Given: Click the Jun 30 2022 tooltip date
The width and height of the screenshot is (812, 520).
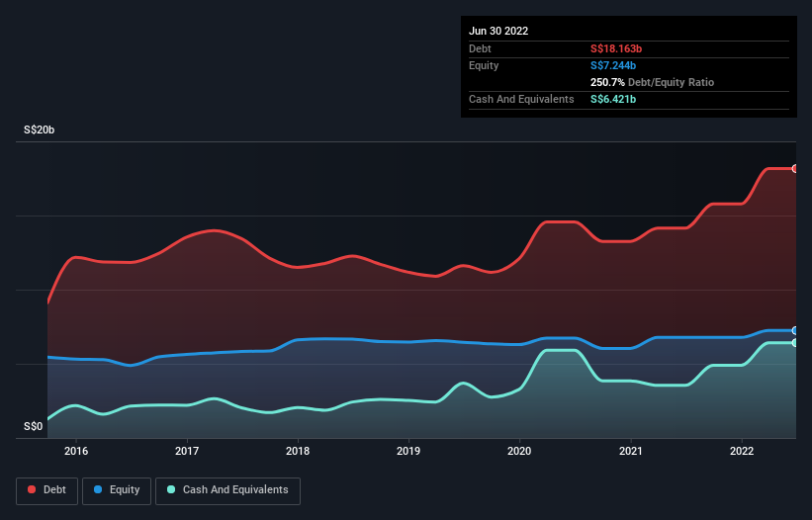Looking at the screenshot, I should (x=498, y=31).
